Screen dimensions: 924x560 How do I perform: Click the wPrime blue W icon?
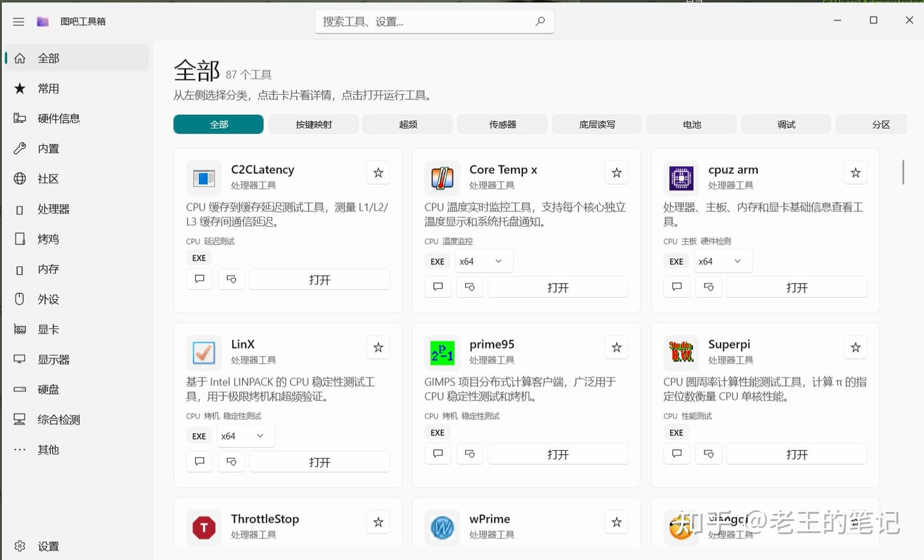pyautogui.click(x=442, y=527)
